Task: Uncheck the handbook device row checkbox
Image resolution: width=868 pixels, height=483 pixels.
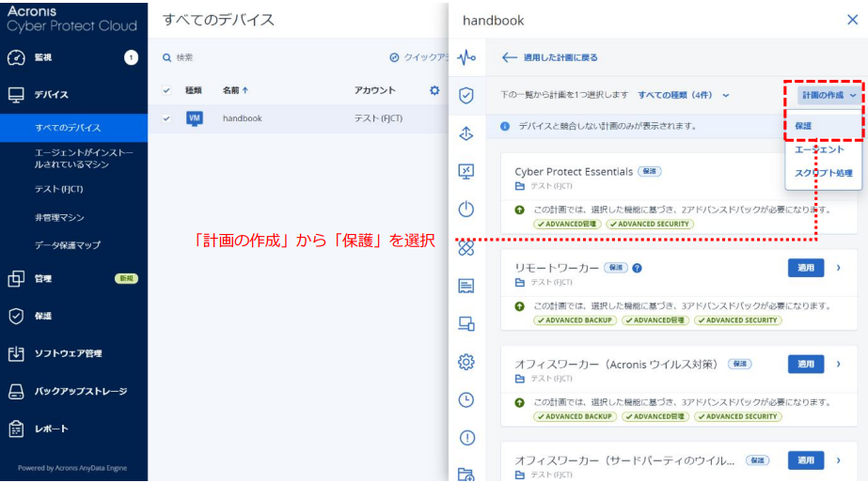Action: click(166, 118)
